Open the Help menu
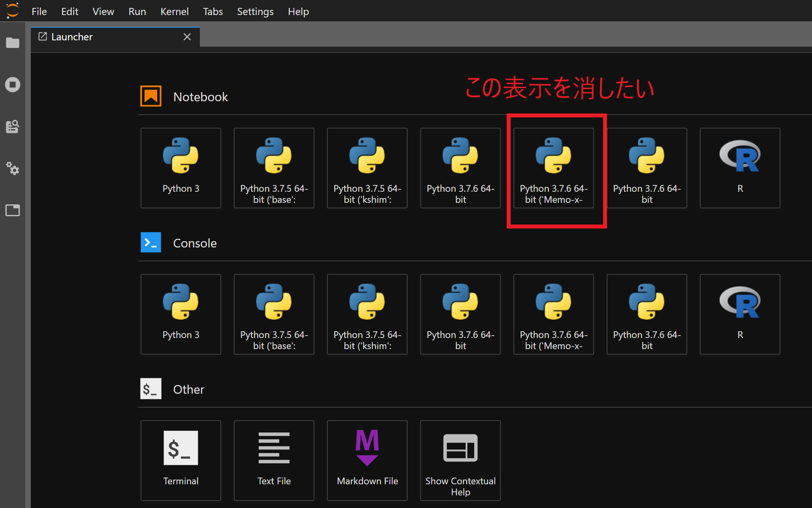The width and height of the screenshot is (812, 508). 298,11
